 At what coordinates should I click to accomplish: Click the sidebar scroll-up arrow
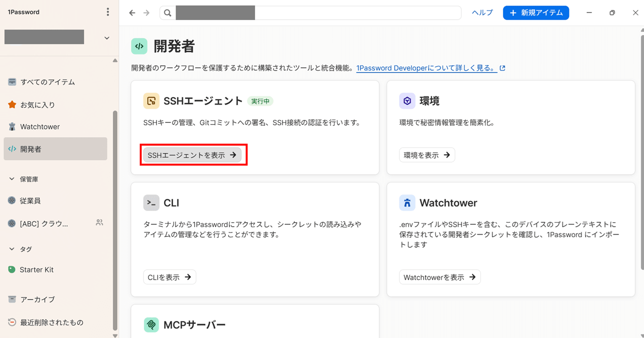click(x=115, y=60)
